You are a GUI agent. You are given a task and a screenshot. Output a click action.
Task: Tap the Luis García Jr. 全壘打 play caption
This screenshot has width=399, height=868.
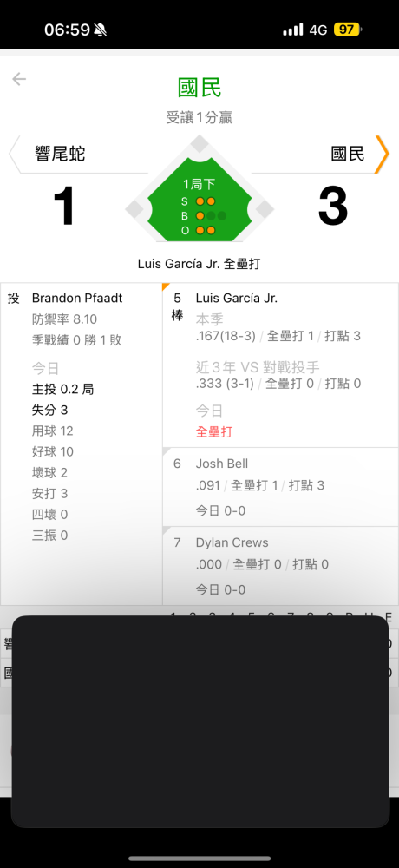pyautogui.click(x=199, y=264)
